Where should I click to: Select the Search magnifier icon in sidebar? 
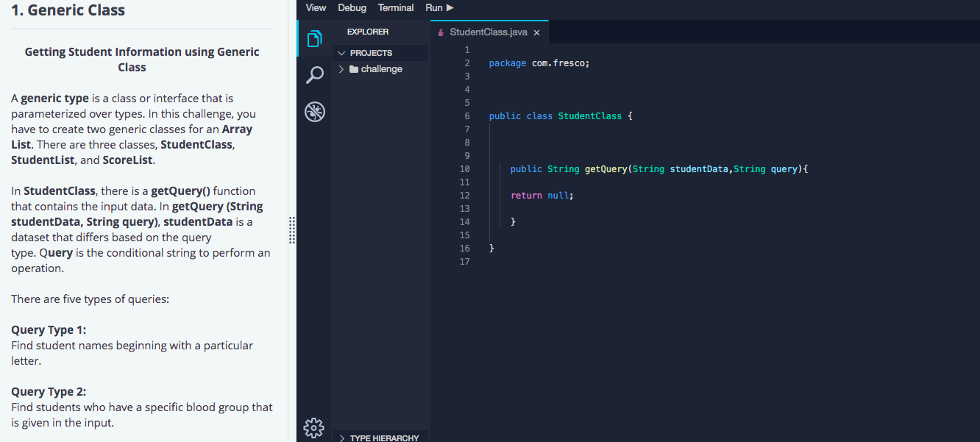pyautogui.click(x=314, y=74)
